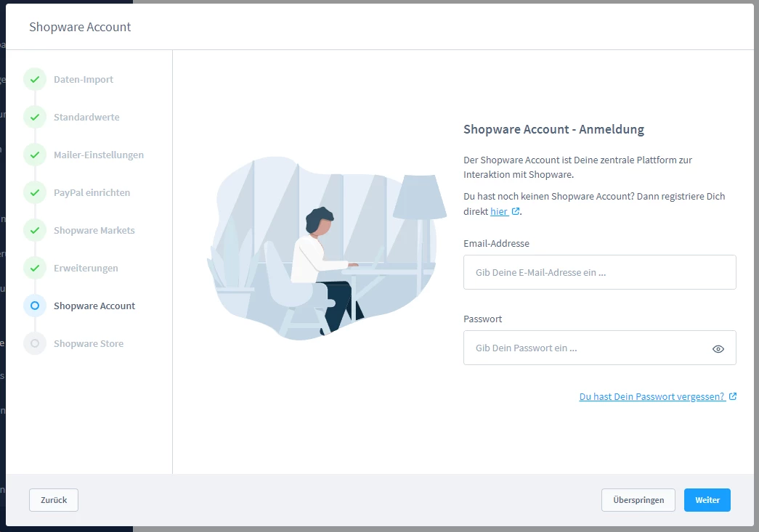Click the Daten-Import green checkmark step icon
This screenshot has width=759, height=532.
tap(35, 80)
